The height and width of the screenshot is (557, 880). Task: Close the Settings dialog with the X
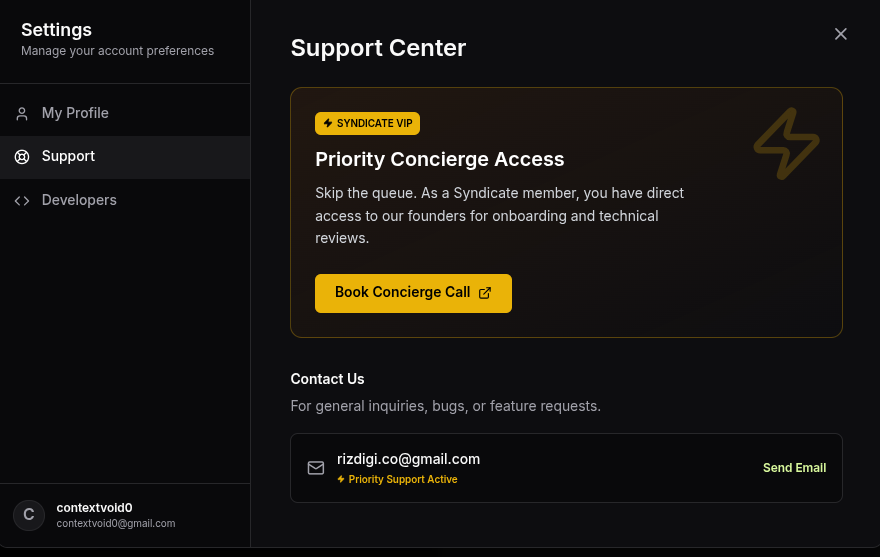click(841, 34)
